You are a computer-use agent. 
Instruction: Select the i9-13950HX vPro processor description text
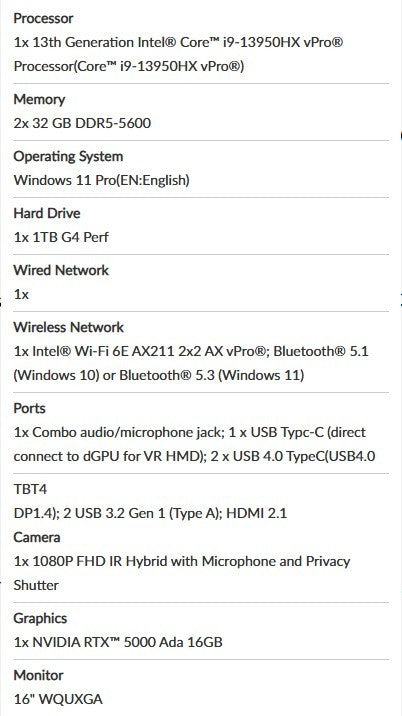tap(179, 54)
